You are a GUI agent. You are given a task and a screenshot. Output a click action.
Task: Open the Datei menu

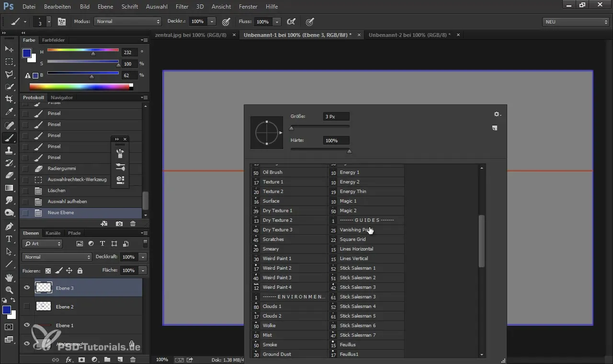click(x=29, y=7)
